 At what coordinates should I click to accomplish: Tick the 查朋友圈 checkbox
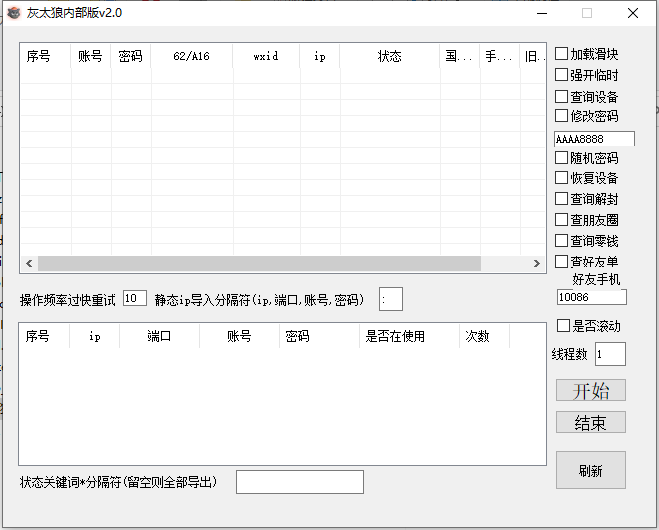coord(562,219)
